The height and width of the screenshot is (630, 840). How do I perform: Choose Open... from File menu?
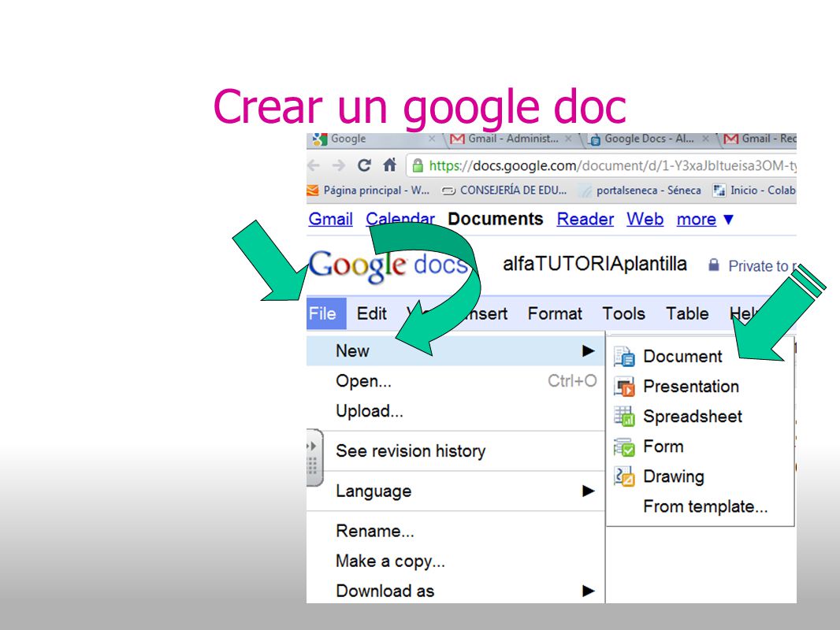click(455, 381)
